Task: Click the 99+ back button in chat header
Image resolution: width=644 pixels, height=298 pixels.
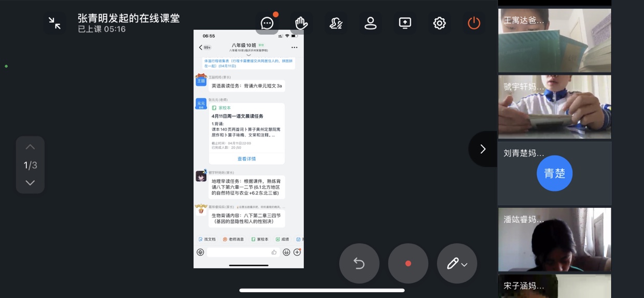Action: pos(205,47)
